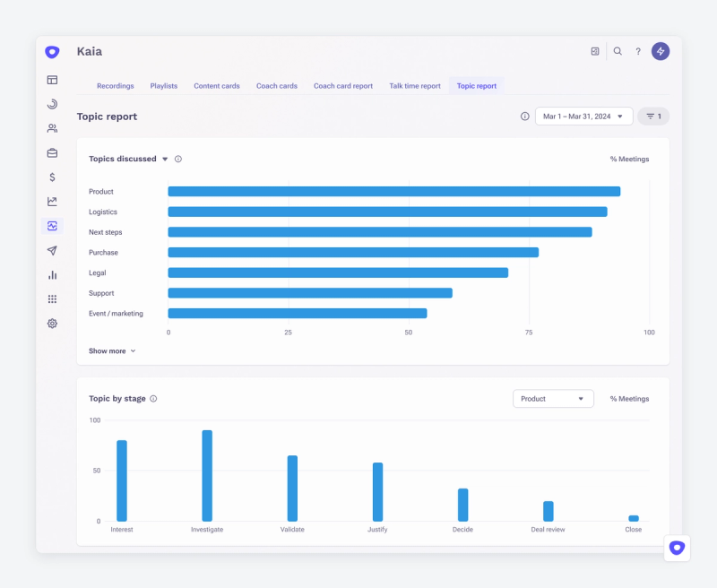Switch to the Coach card report tab
717x588 pixels.
(x=343, y=86)
